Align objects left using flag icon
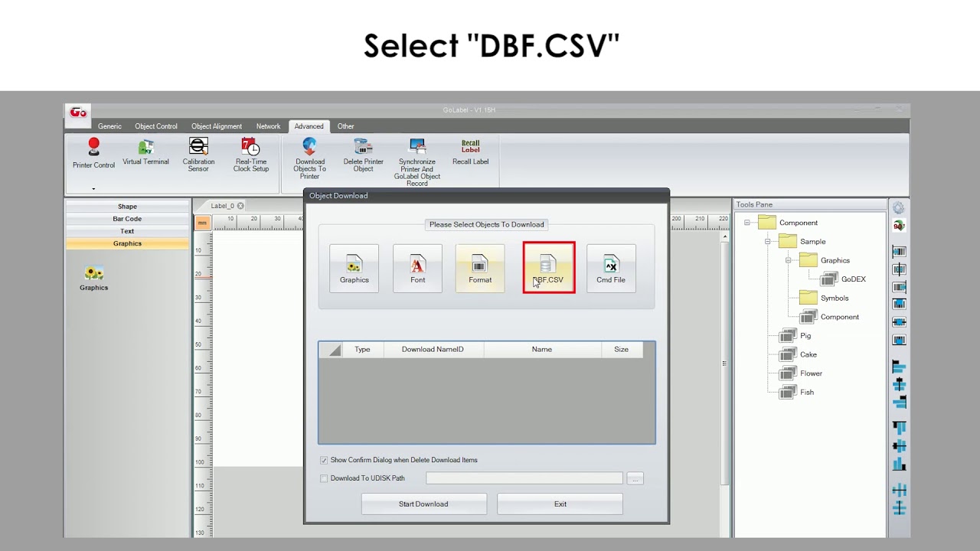The image size is (980, 551). click(899, 368)
